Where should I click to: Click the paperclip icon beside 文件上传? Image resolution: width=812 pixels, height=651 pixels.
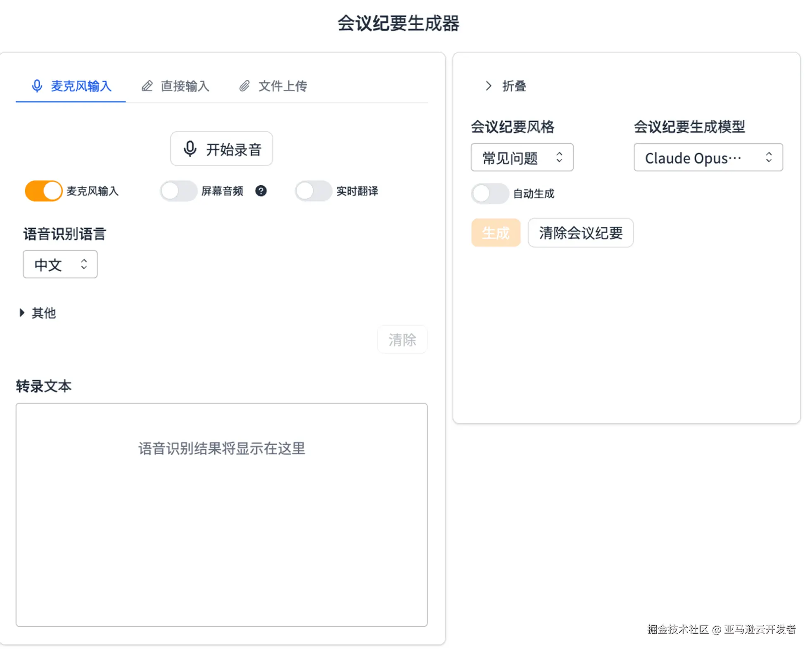pyautogui.click(x=245, y=86)
